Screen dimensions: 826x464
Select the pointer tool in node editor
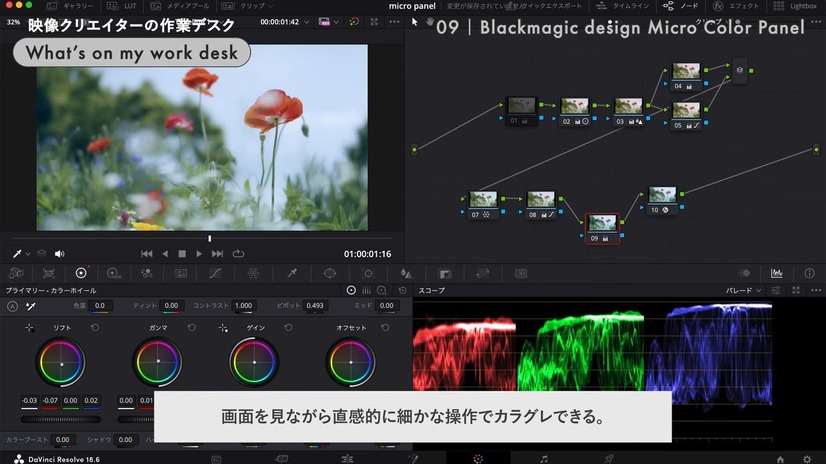tap(415, 22)
